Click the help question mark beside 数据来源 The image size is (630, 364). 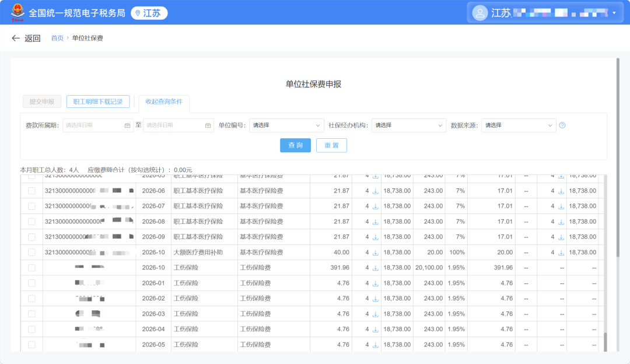562,125
